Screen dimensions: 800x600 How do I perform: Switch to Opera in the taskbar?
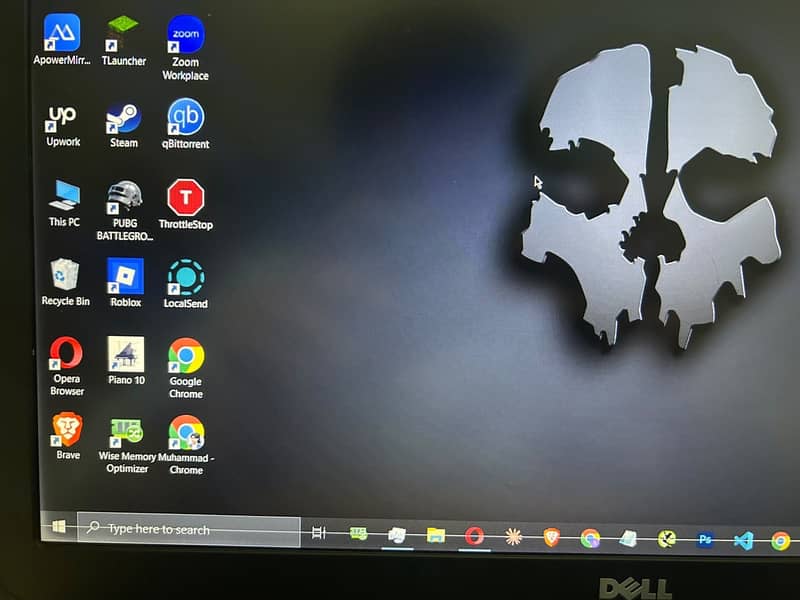click(x=474, y=536)
